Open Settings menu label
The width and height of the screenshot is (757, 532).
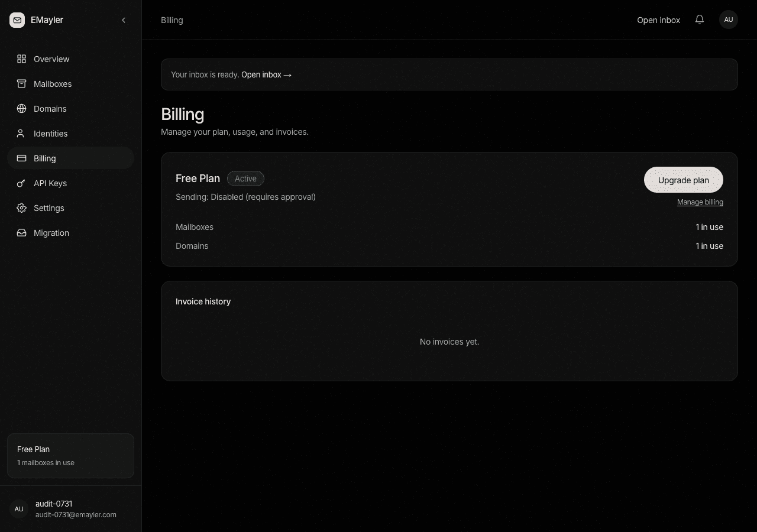49,208
